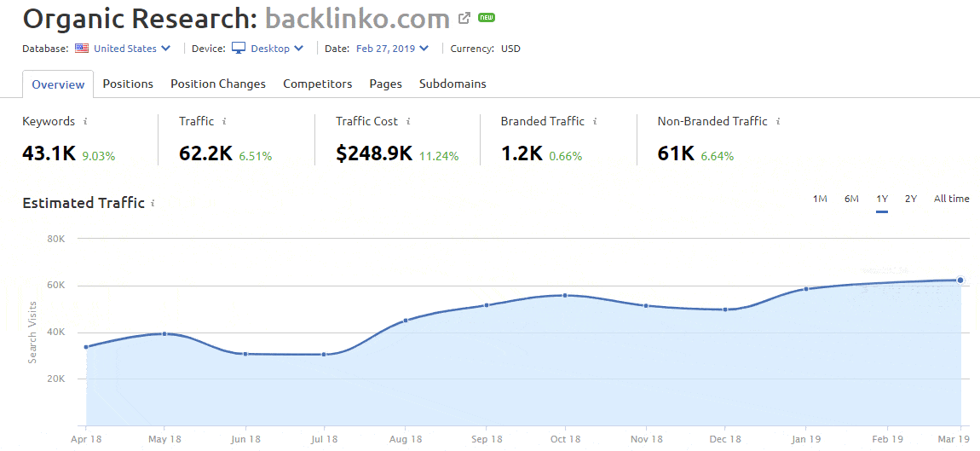
Task: Open the Competitors tab
Action: pos(318,84)
